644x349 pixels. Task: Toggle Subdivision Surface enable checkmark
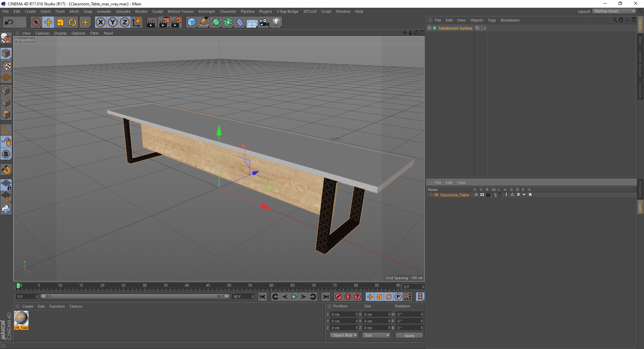click(485, 28)
